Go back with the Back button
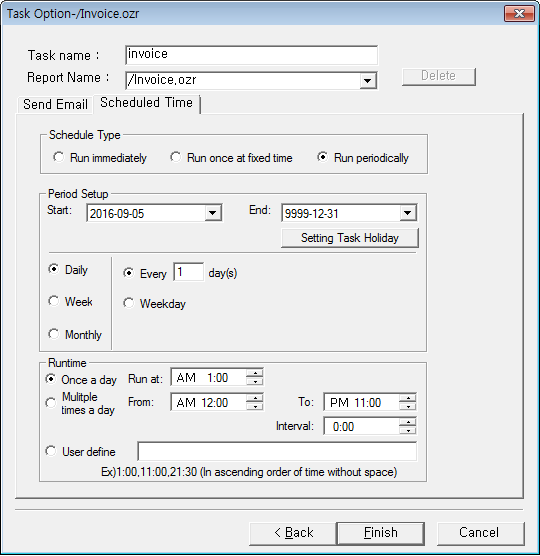540x556 pixels. [x=293, y=533]
